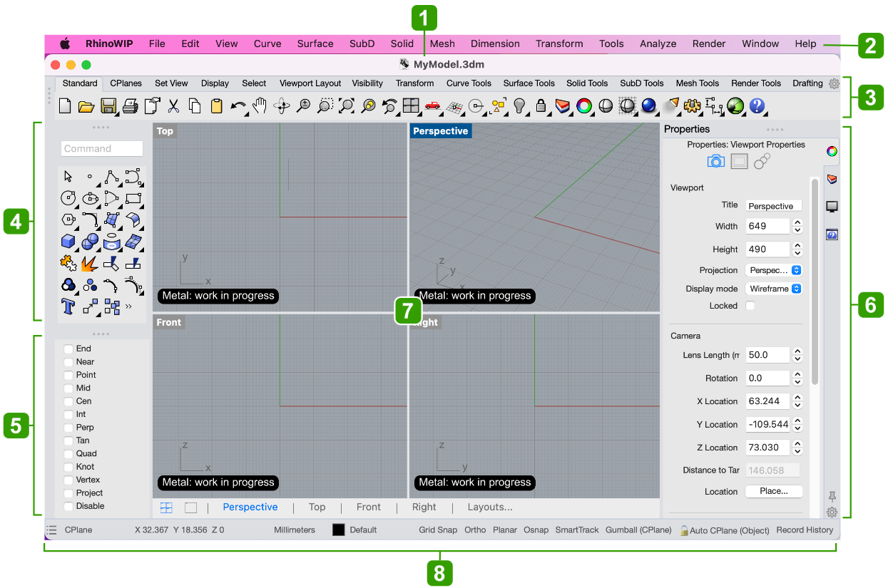Enable the Point object snap checkbox
888x588 pixels.
68,375
